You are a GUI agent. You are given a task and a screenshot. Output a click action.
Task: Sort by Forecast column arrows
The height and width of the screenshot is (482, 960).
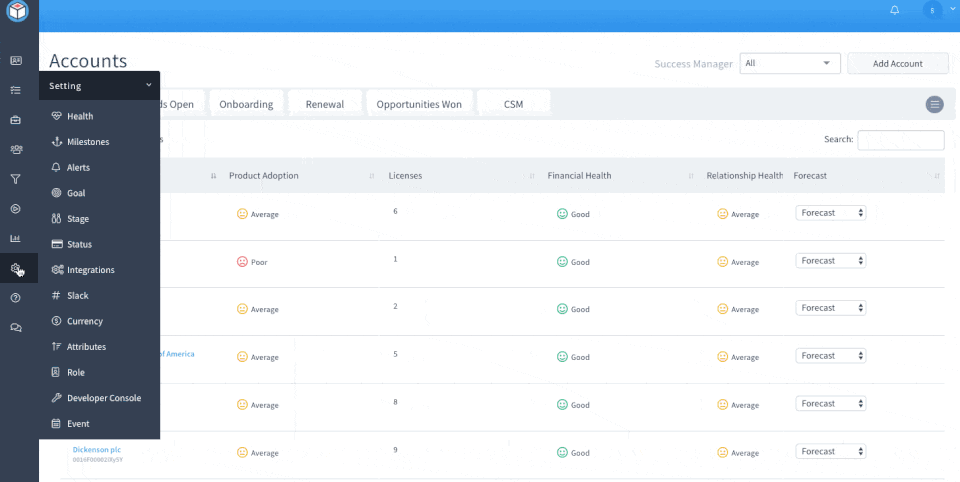[937, 176]
